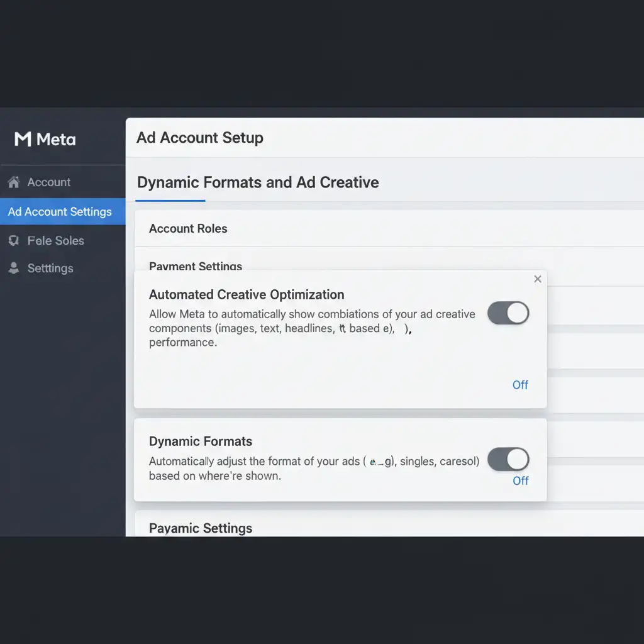Select Ad Account Settings in the sidebar

click(x=60, y=212)
